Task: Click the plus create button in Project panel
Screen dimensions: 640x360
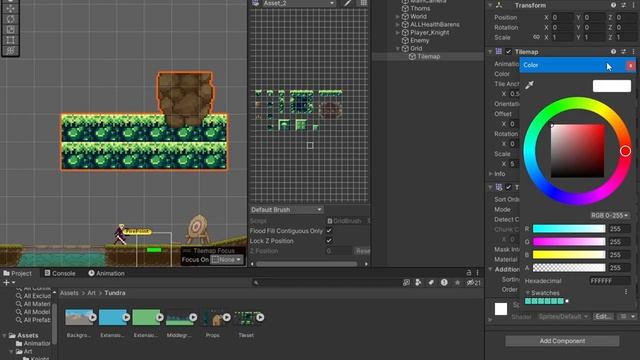Action: click(8, 282)
